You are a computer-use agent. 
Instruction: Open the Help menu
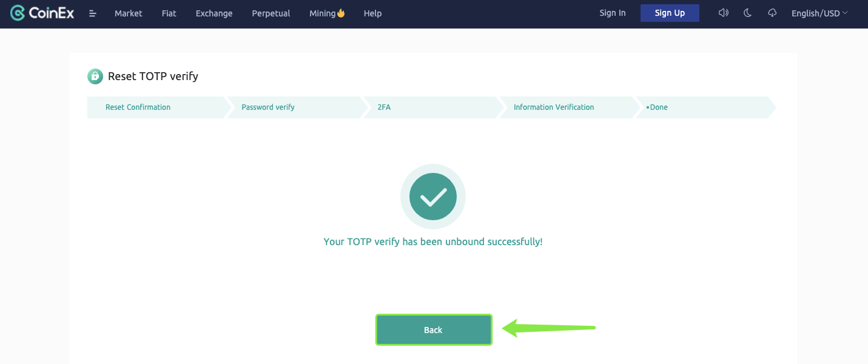(x=372, y=13)
